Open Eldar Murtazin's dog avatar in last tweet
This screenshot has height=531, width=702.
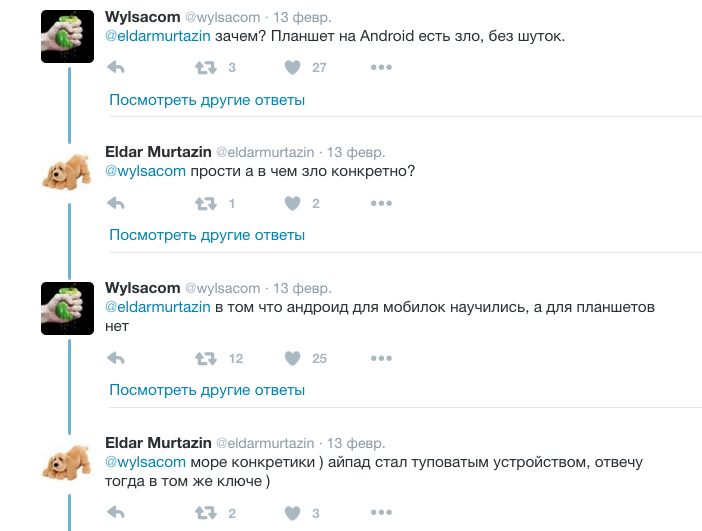[x=67, y=463]
